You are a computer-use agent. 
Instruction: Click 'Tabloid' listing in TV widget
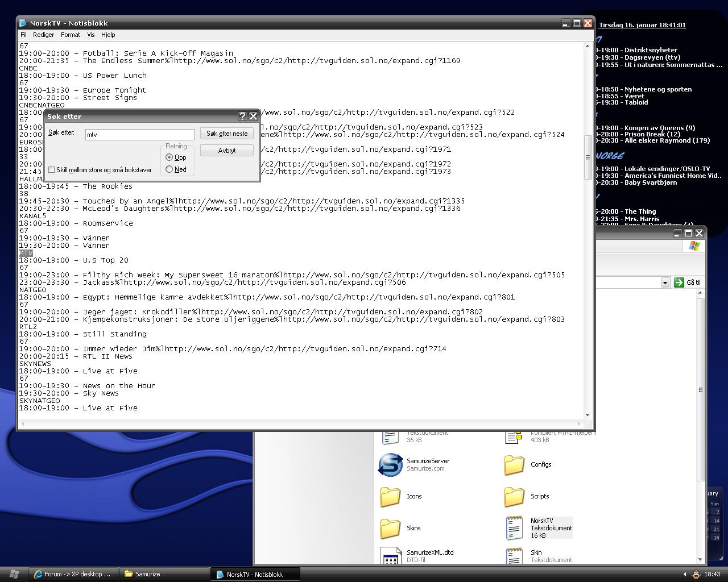[636, 102]
